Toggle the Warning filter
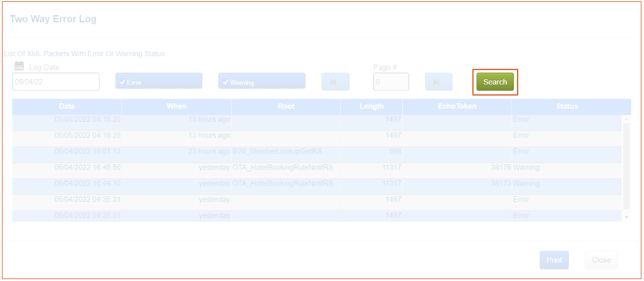Screen dimensions: 644x281 [x=262, y=82]
